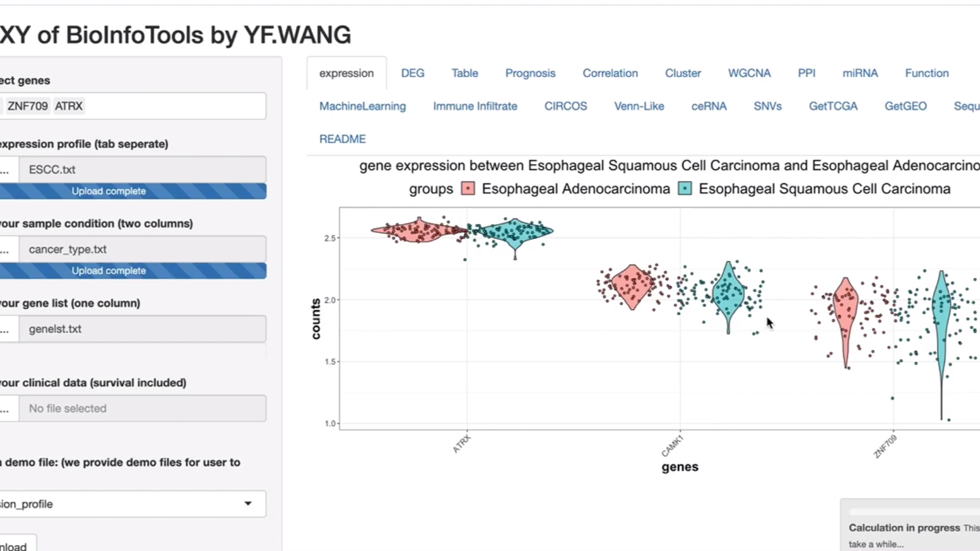Click the clinical data file field
This screenshot has width=980, height=551.
click(142, 408)
